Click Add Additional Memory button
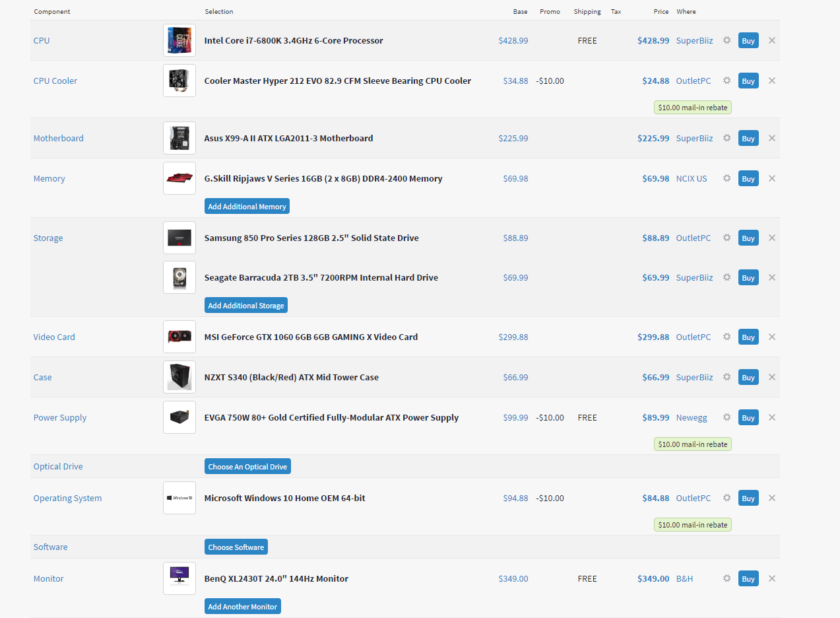The height and width of the screenshot is (618, 840). pos(247,207)
